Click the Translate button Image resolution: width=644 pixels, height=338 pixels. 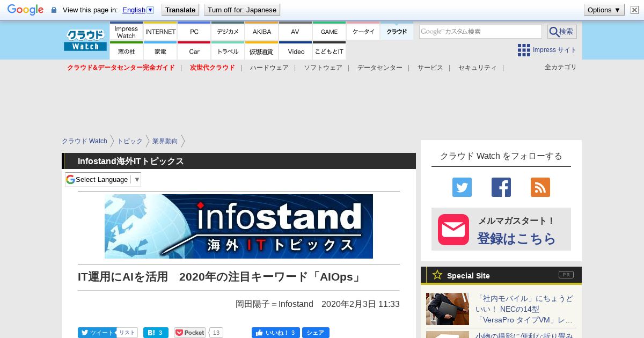click(x=180, y=10)
